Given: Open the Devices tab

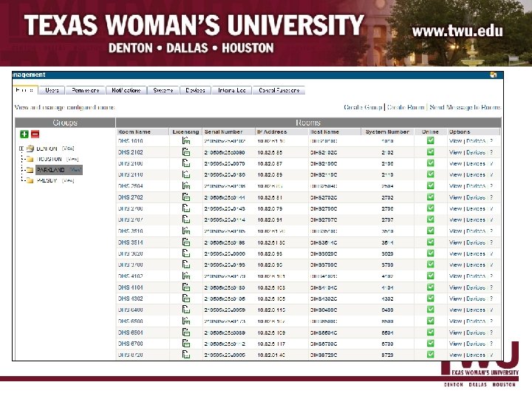Looking at the screenshot, I should [x=195, y=90].
